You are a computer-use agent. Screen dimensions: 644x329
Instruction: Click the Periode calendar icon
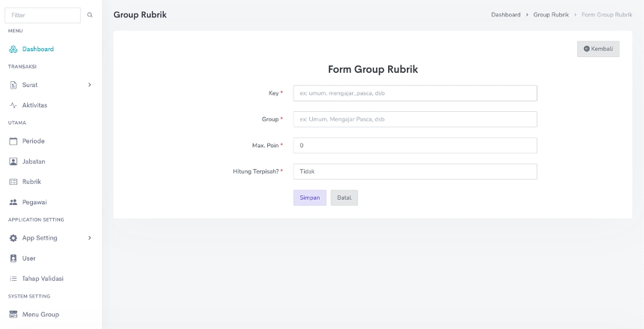pyautogui.click(x=14, y=141)
